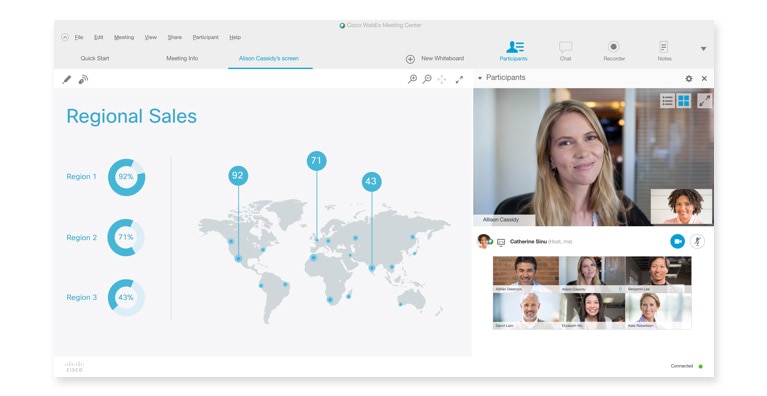Select Benjamin Lee's video thumbnail
The width and height of the screenshot is (767, 396).
[x=658, y=274]
